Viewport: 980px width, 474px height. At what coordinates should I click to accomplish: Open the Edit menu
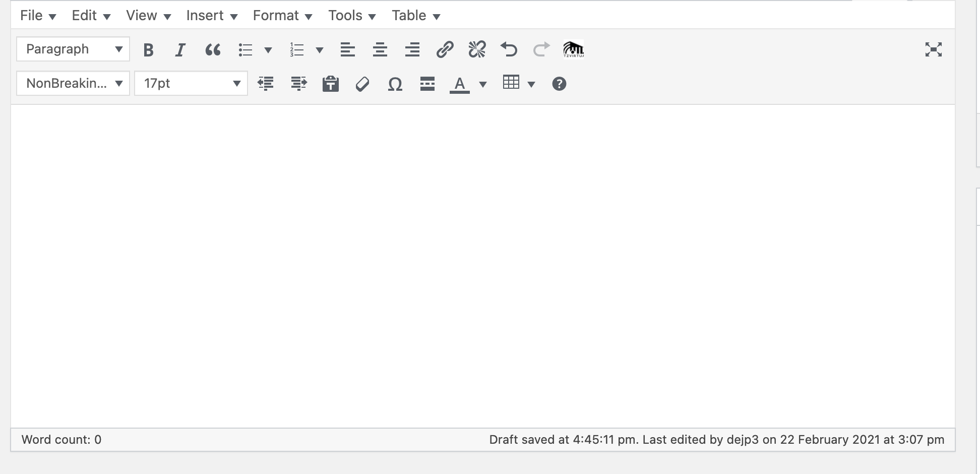[x=91, y=16]
